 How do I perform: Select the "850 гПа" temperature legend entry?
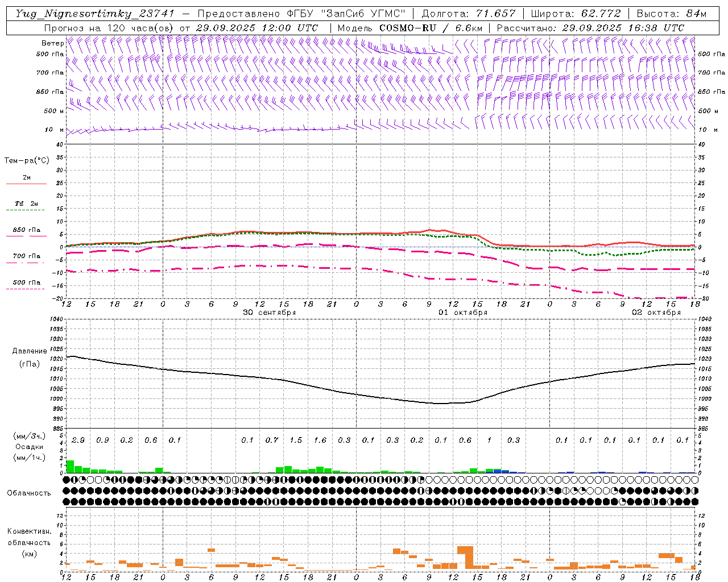click(27, 230)
